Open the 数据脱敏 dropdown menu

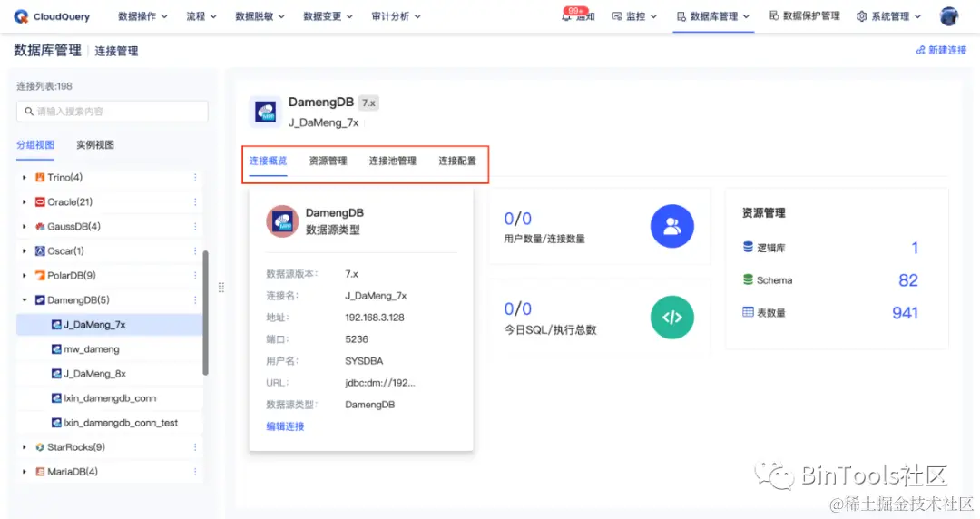(260, 16)
